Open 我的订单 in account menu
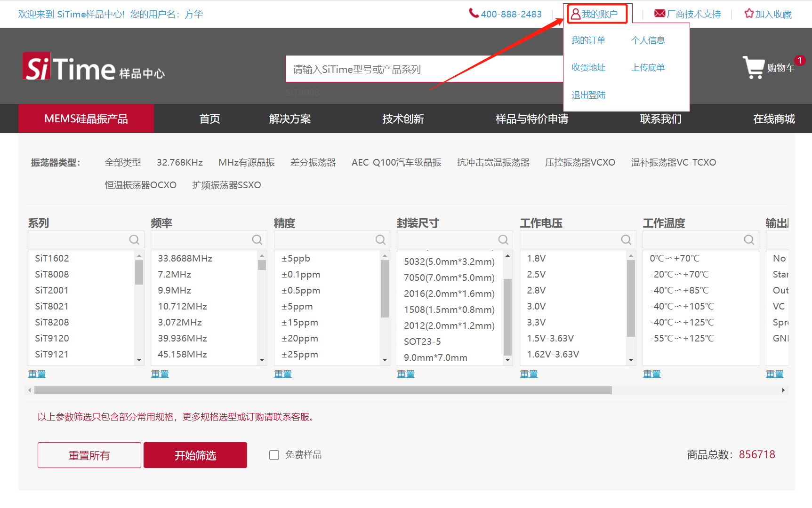Screen dimensions: 812x508 coord(588,40)
